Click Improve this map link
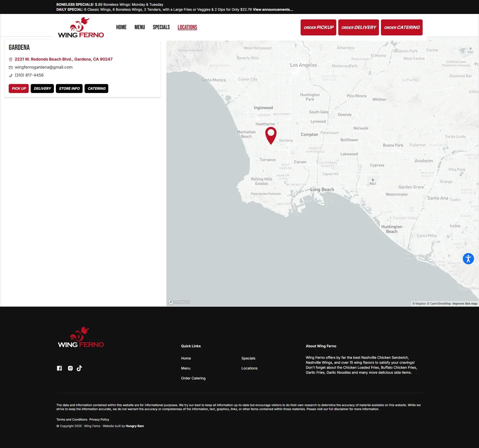The width and height of the screenshot is (479, 448). pos(465,304)
